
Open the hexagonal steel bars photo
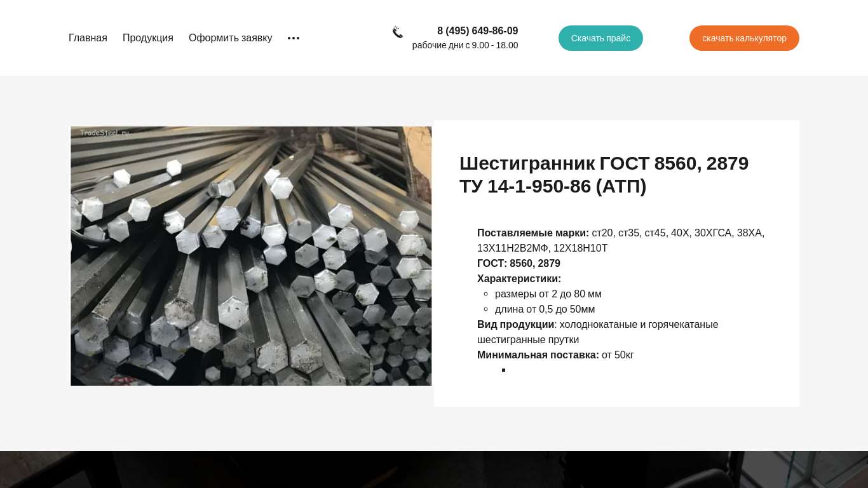(251, 256)
